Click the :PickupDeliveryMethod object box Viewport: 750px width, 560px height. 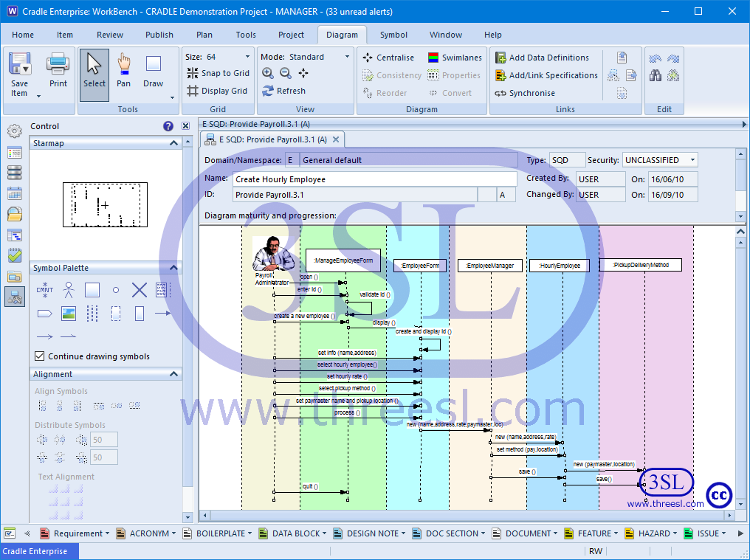point(641,265)
